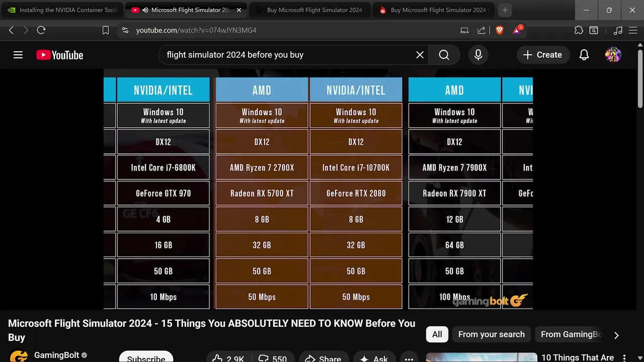Clear the YouTube search box text

[420, 55]
